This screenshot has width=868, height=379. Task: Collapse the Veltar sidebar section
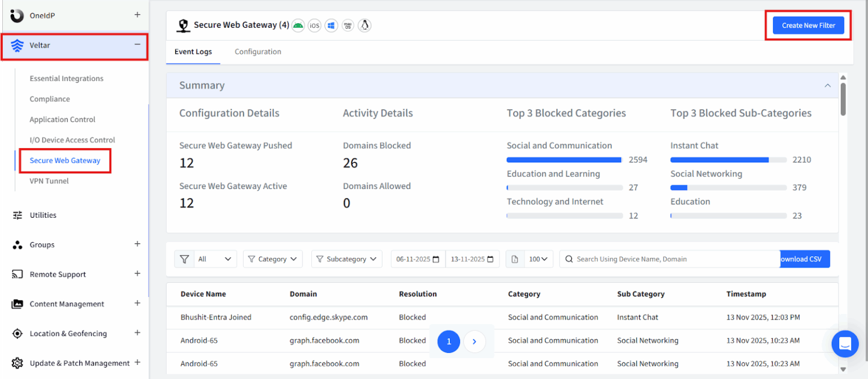pos(137,45)
